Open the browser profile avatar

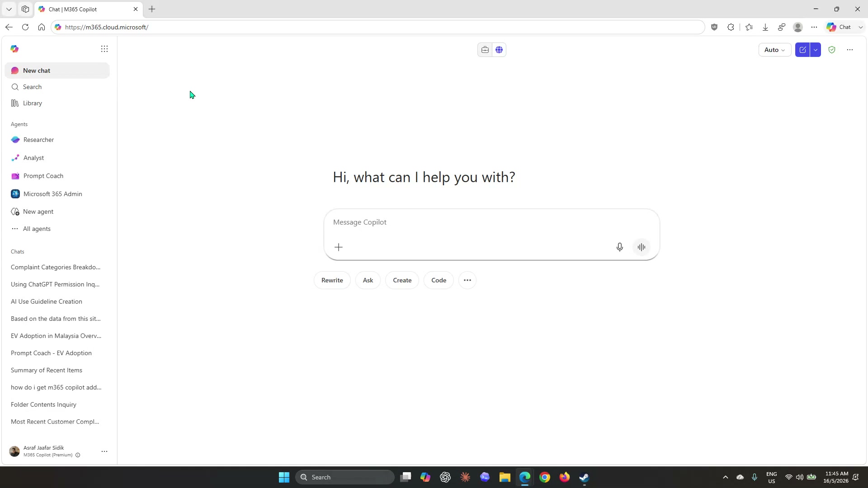coord(798,27)
